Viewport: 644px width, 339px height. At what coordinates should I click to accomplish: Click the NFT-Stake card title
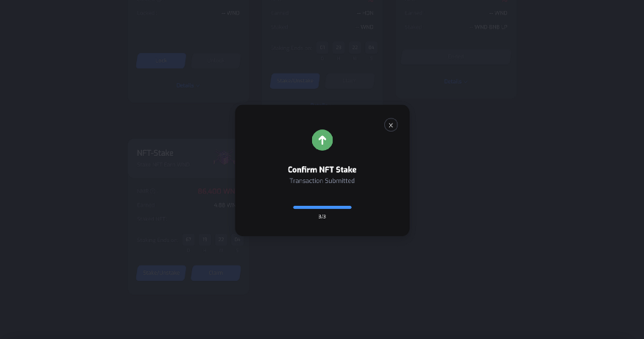155,153
